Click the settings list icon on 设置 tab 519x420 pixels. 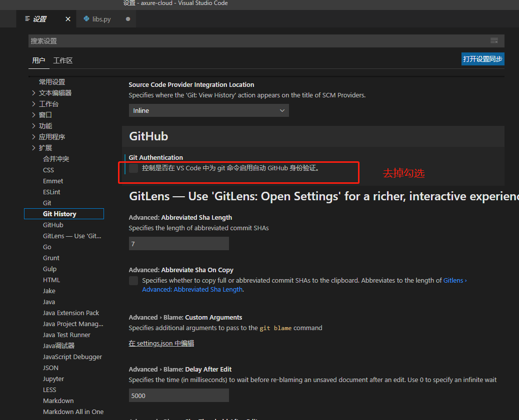[27, 19]
